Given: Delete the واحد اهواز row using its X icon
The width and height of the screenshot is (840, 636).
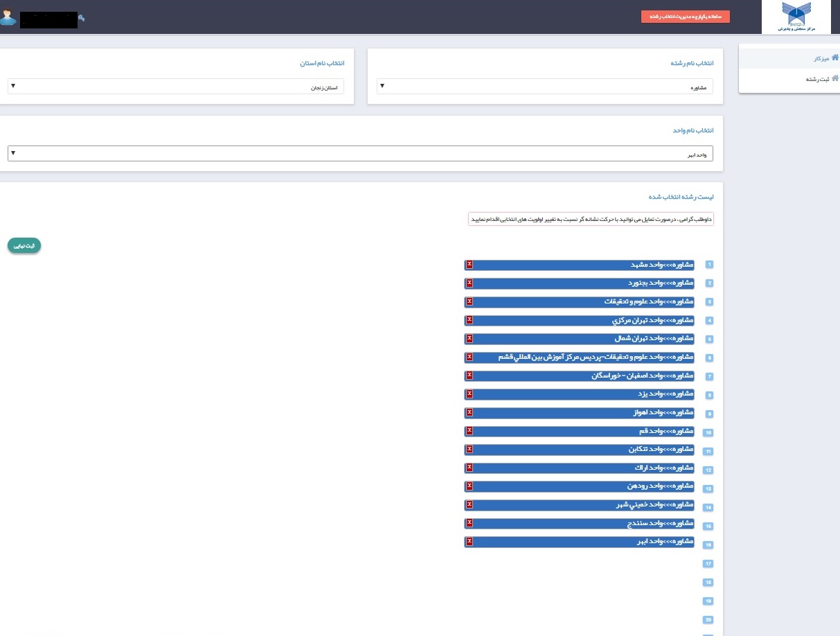Looking at the screenshot, I should click(469, 412).
